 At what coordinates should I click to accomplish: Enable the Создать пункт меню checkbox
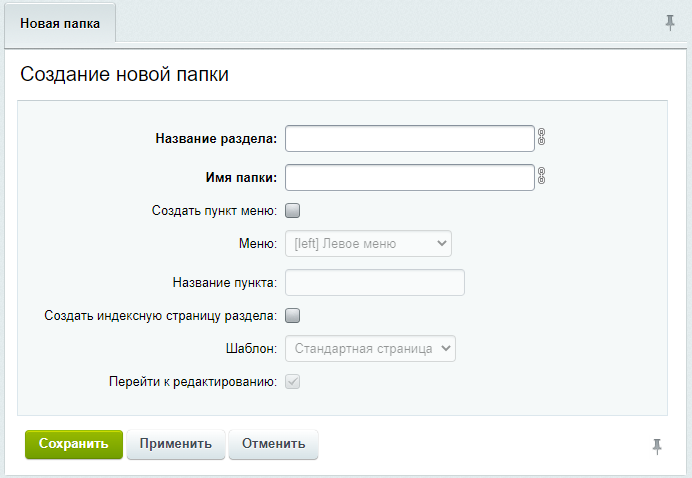(293, 211)
